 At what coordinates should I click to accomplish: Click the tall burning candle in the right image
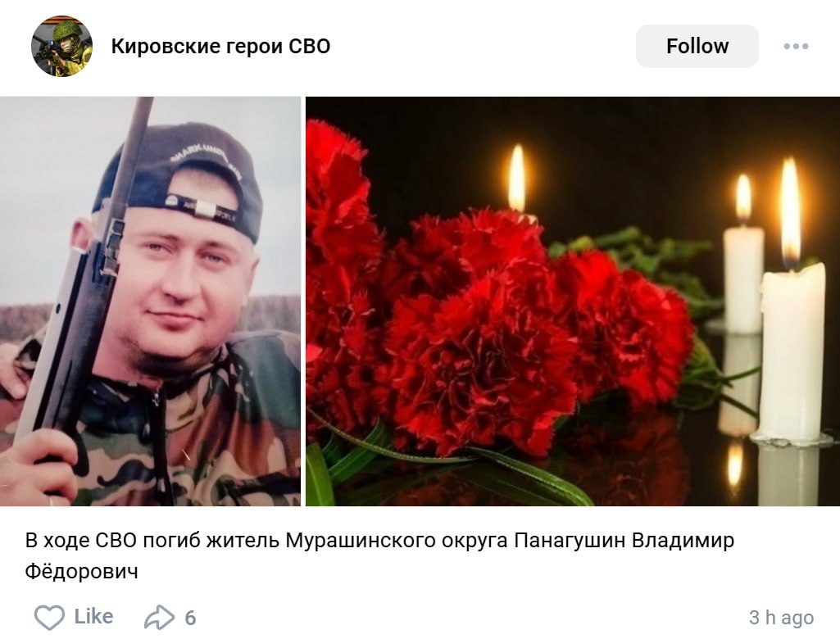[x=792, y=300]
